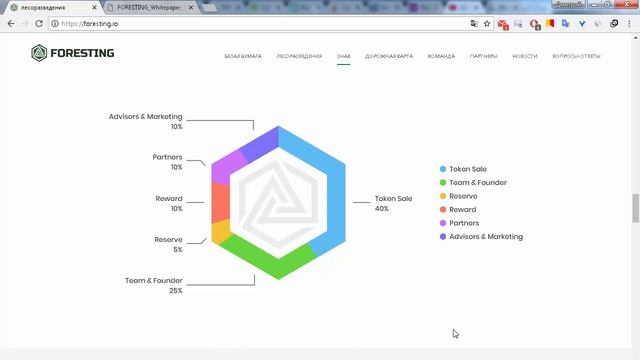Open the blue Google Translate extension
This screenshot has height=360, width=640.
click(x=565, y=24)
